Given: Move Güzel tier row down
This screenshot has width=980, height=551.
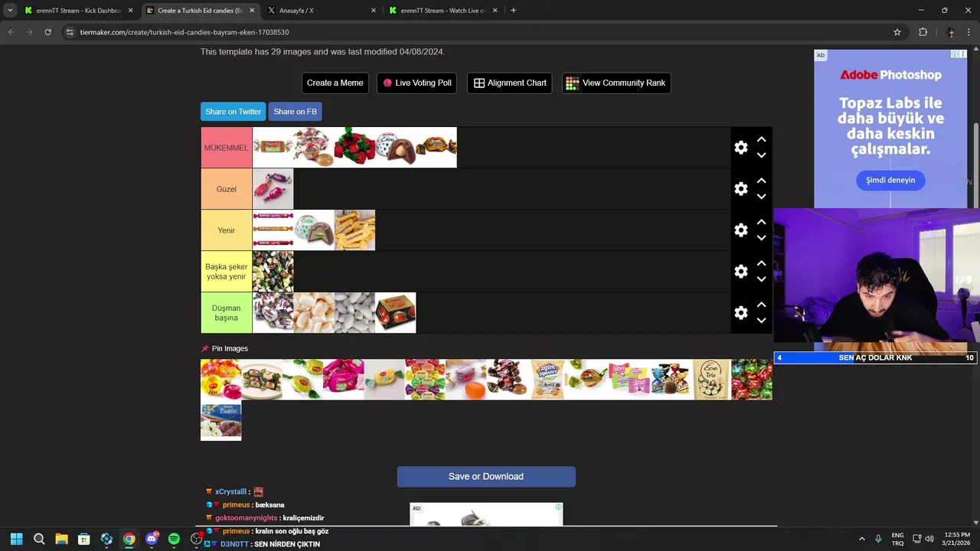Looking at the screenshot, I should point(761,197).
